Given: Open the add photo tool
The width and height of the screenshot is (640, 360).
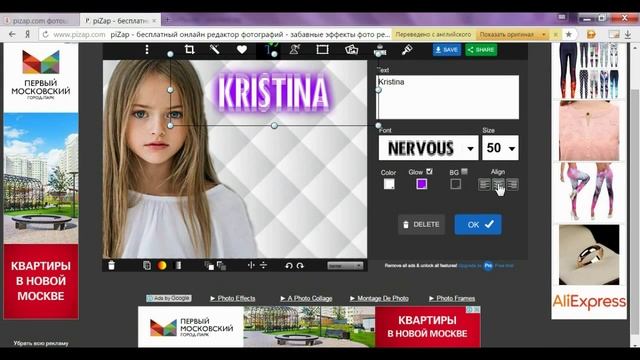Looking at the screenshot, I should (x=351, y=50).
